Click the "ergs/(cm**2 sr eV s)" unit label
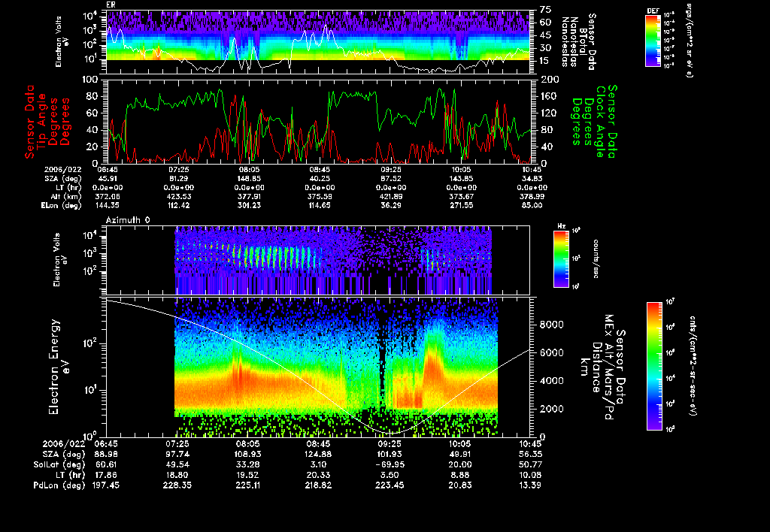This screenshot has height=532, width=770. click(689, 41)
